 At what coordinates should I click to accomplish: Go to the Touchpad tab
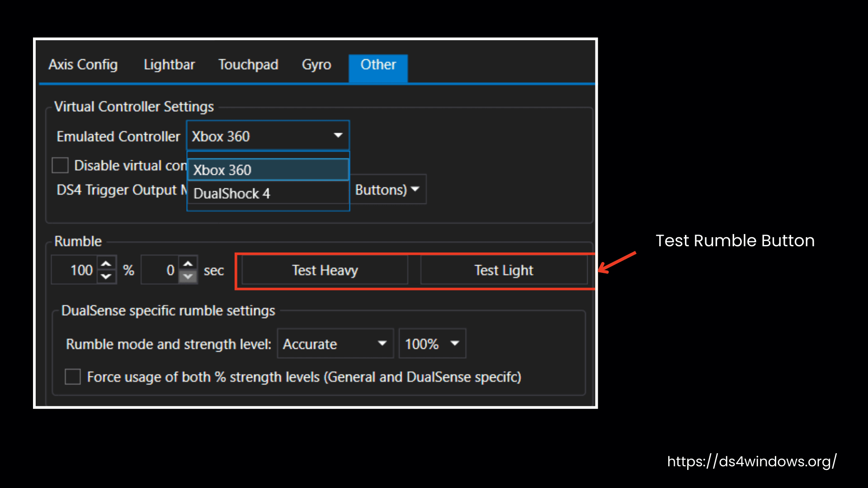[x=248, y=65]
